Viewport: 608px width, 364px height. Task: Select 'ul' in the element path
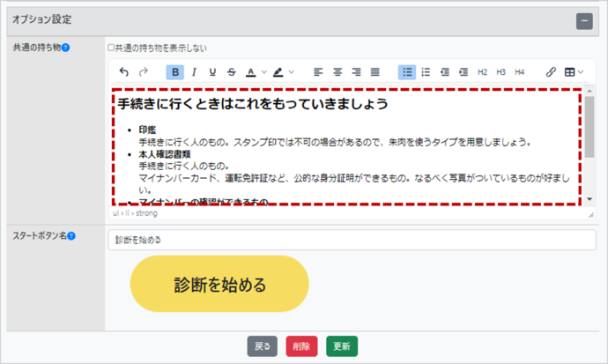pos(115,213)
